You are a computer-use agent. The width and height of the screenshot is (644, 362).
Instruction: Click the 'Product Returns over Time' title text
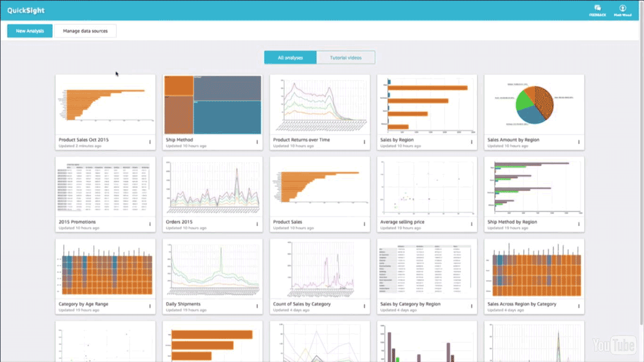click(x=301, y=140)
